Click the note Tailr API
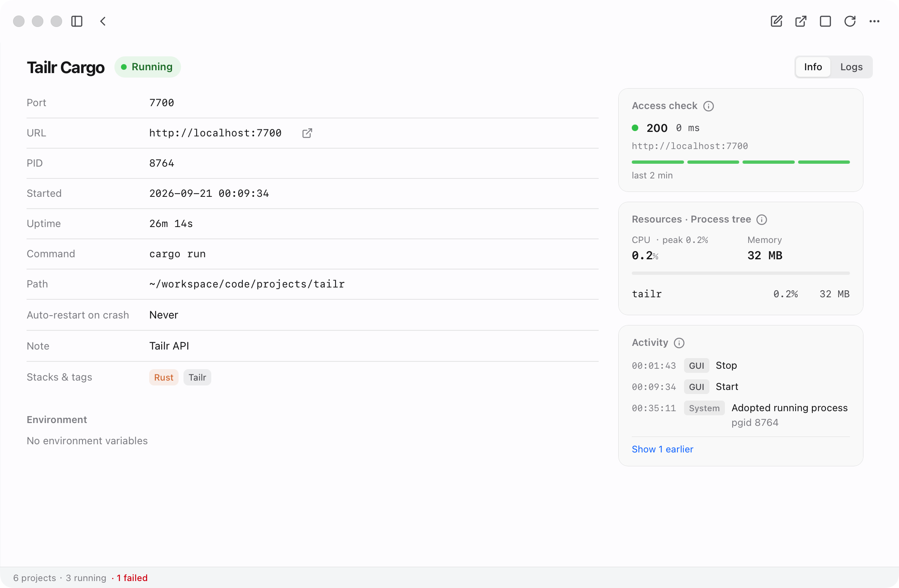 (169, 346)
